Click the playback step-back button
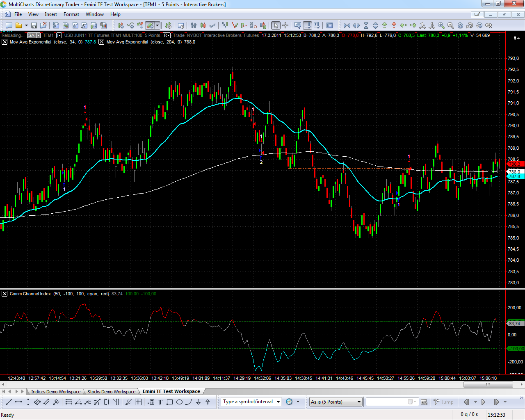525x420 pixels. [x=466, y=402]
